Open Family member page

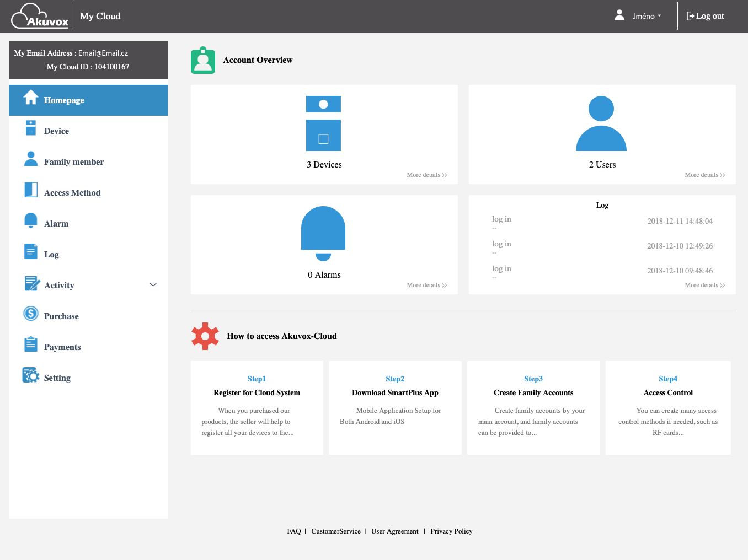(88, 162)
